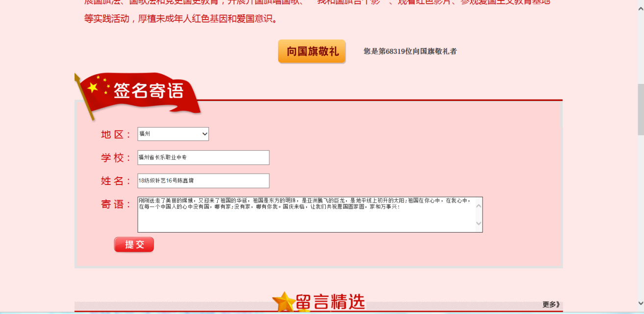644x314 pixels.
Task: Click the page vertical scrollbar thumb
Action: pyautogui.click(x=641, y=109)
